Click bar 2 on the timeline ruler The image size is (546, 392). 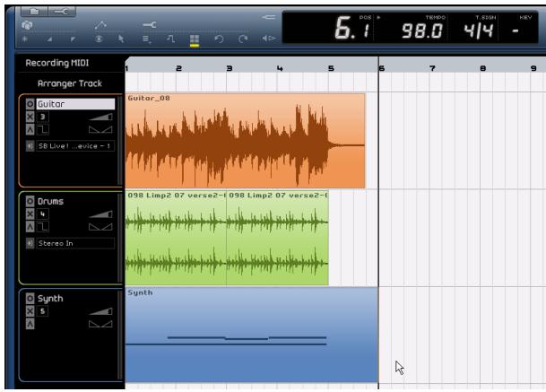tap(178, 68)
